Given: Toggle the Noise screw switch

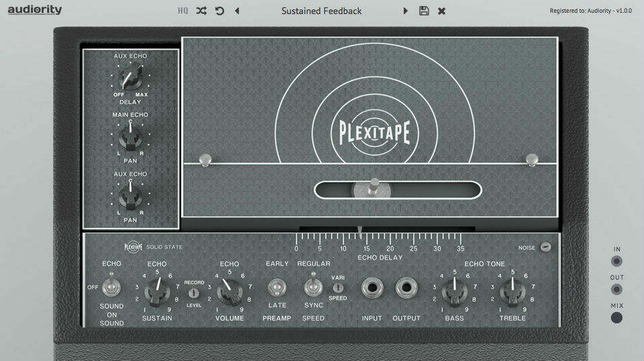Looking at the screenshot, I should pos(546,247).
